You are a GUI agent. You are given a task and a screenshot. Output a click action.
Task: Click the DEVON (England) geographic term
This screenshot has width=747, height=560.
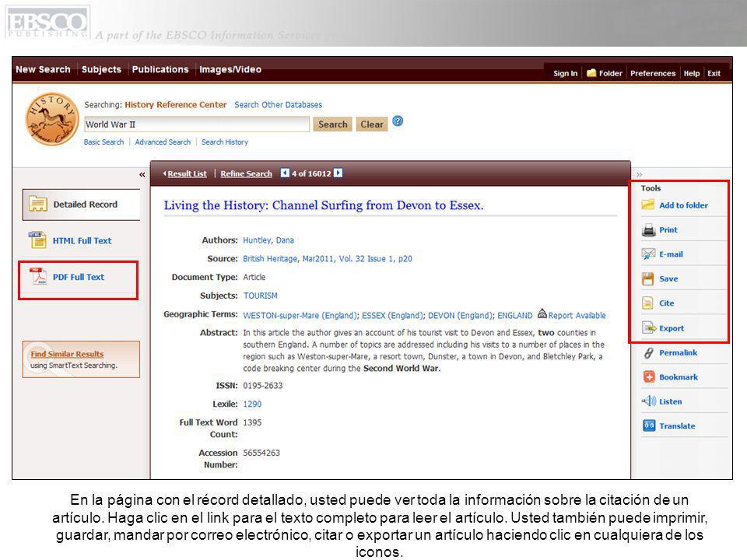461,315
